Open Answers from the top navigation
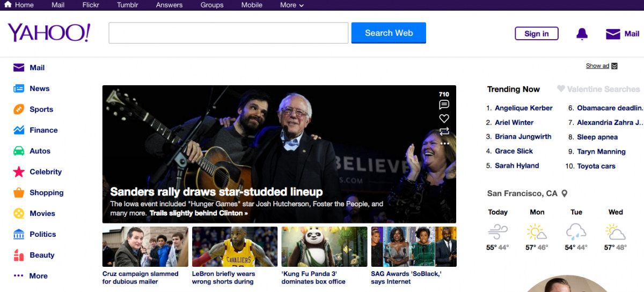The image size is (644, 292). 169,5
